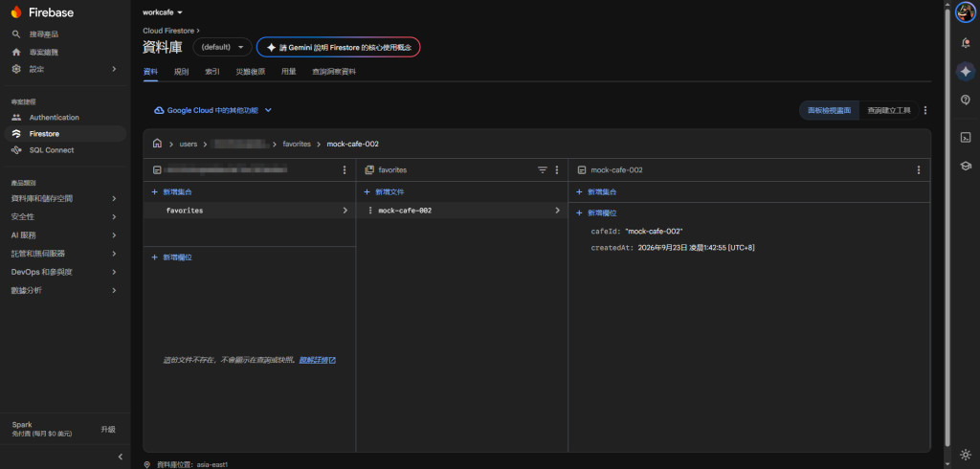The image size is (980, 469).
Task: Click 新增欄位 in mock-cafe-002 panel
Action: pyautogui.click(x=596, y=213)
